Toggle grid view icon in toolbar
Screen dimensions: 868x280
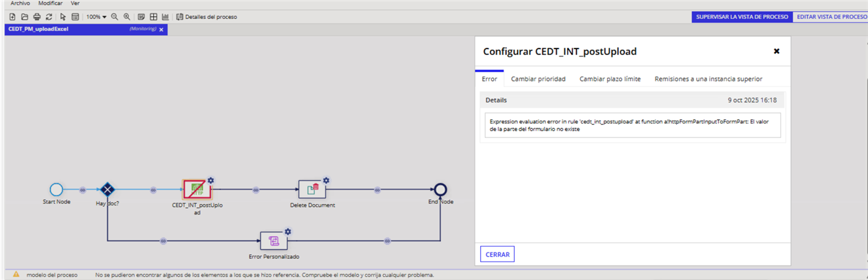[x=153, y=17]
